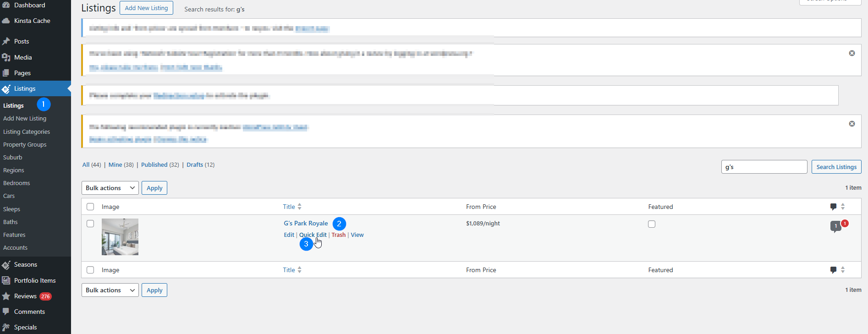Filter listings by Published tab
868x334 pixels.
tap(154, 165)
